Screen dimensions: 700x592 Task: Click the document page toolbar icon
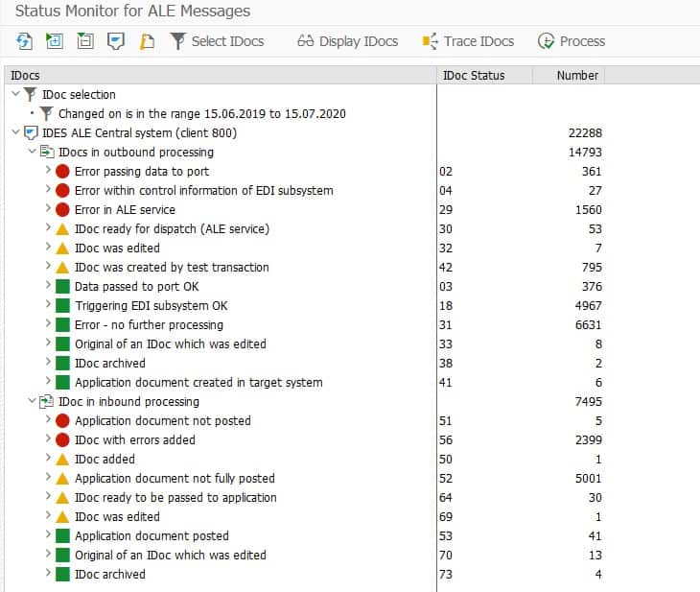coord(147,41)
